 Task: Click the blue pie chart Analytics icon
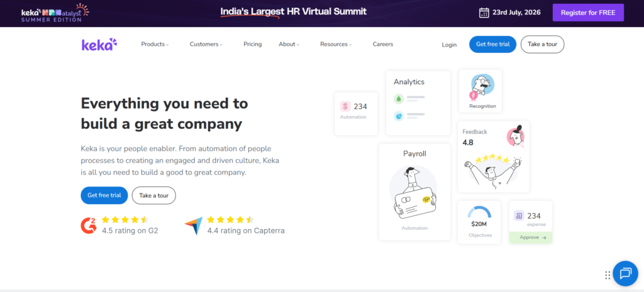click(x=398, y=116)
